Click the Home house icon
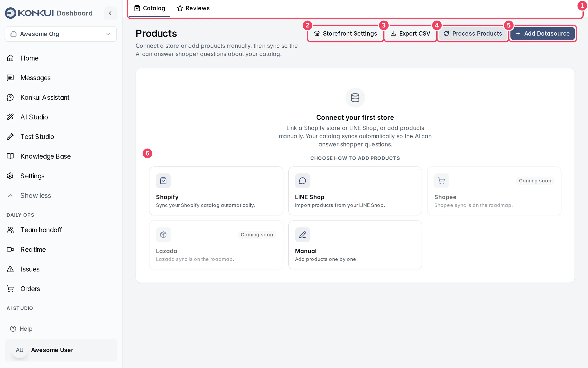This screenshot has width=588, height=368. 10,58
